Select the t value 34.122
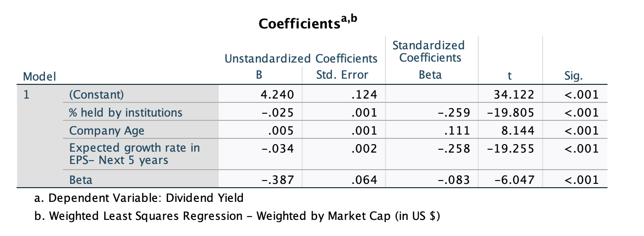Screen dimensions: 644x236 (514, 95)
